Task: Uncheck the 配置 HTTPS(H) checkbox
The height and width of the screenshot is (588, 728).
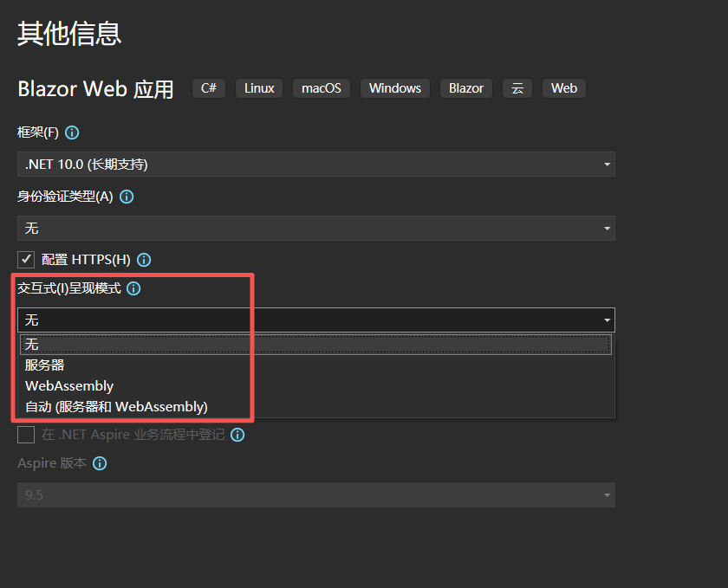Action: (x=26, y=260)
